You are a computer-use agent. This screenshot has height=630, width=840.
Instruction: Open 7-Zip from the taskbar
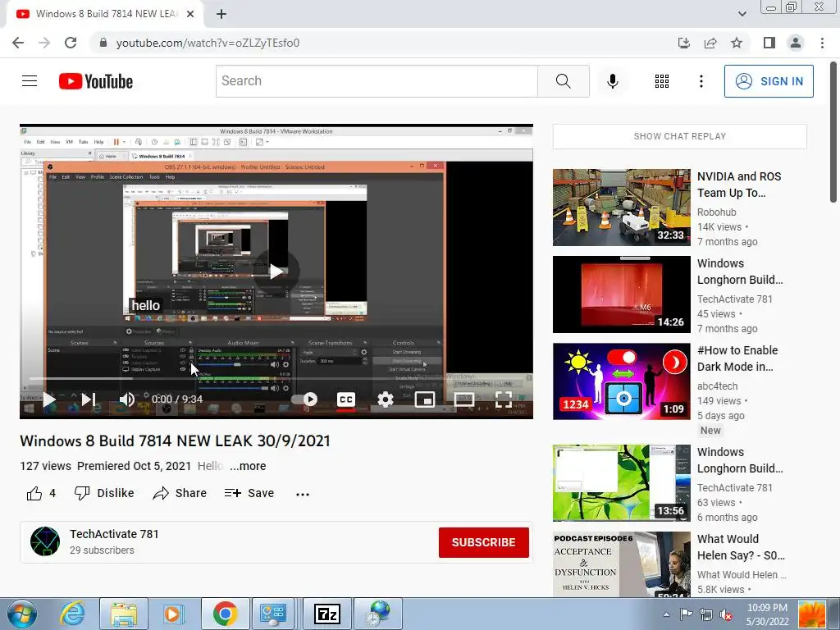click(327, 614)
